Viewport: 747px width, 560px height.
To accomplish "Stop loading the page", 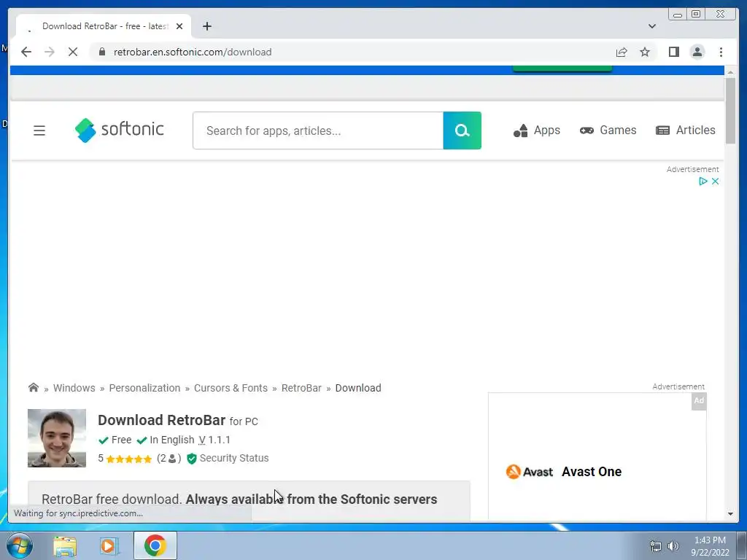I will pos(73,52).
